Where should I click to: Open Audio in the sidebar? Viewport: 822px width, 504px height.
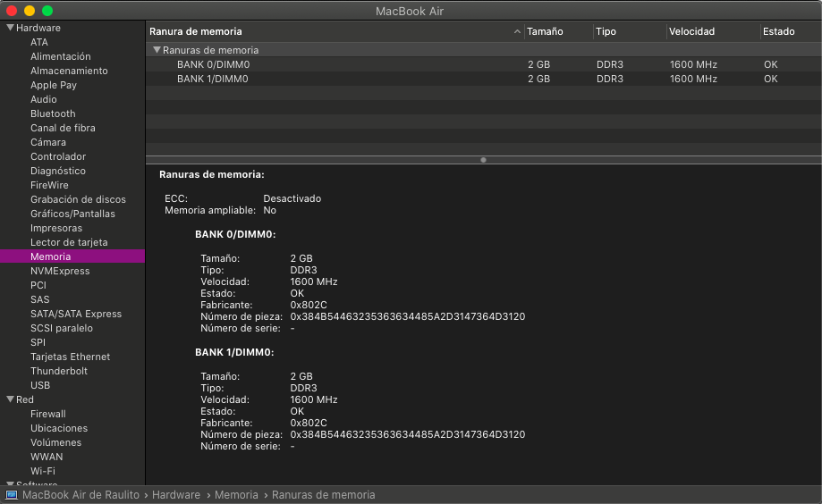coord(44,99)
